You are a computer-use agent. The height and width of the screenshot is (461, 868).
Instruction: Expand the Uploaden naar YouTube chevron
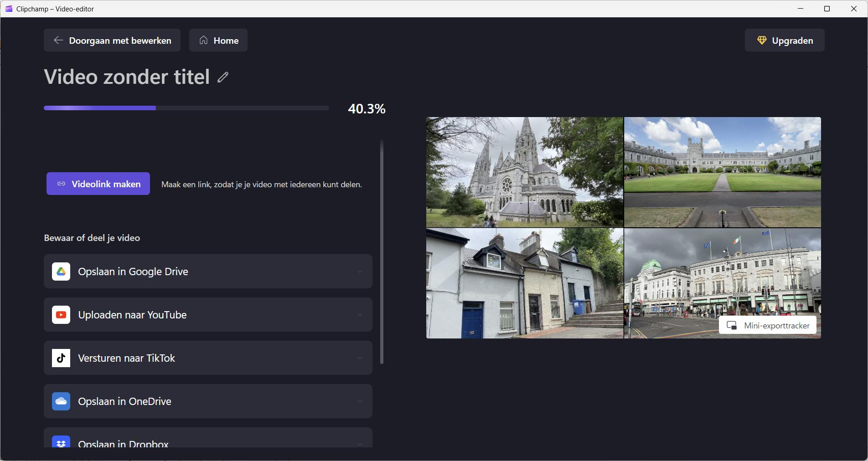point(360,315)
